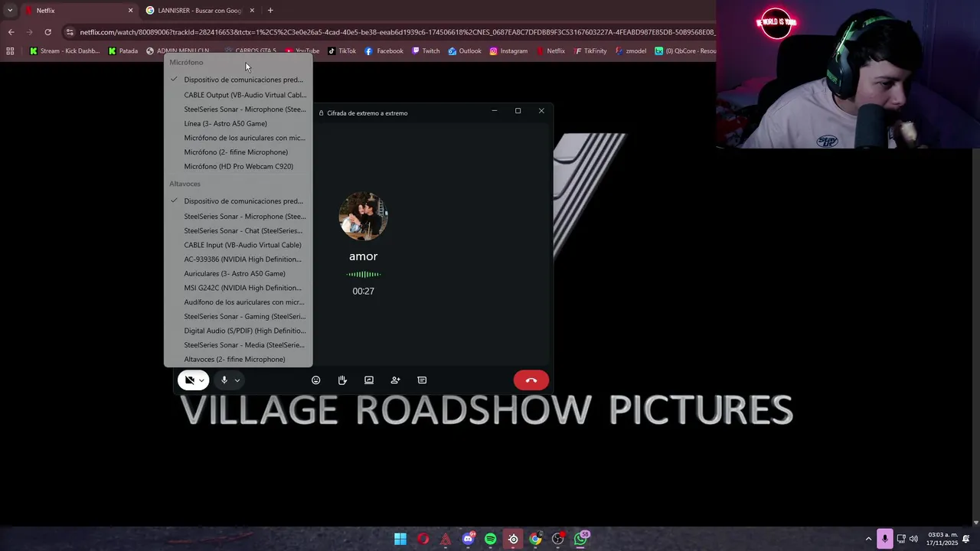Image resolution: width=980 pixels, height=551 pixels.
Task: Select Auriculares (3- Astro A50 Game)
Action: 238,273
